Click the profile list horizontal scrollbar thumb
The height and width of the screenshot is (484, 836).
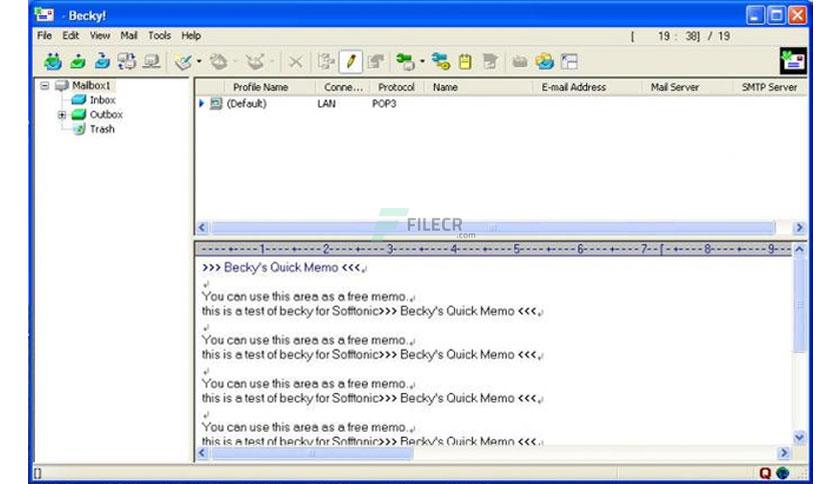click(493, 228)
